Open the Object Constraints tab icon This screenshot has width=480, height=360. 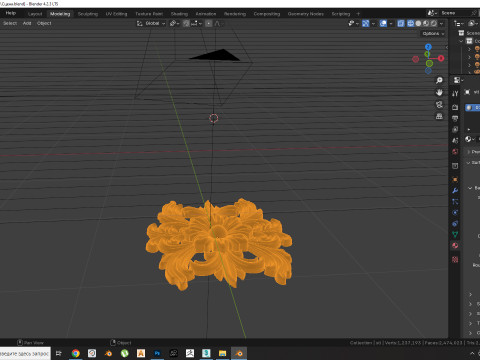[455, 224]
